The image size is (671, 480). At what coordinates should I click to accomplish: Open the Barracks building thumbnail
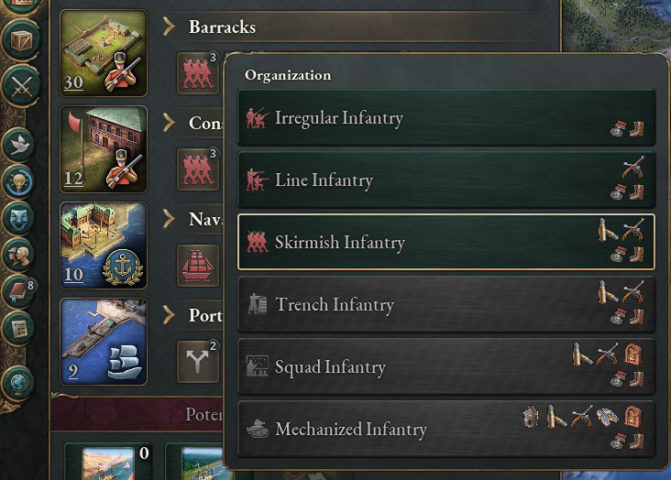pyautogui.click(x=104, y=53)
